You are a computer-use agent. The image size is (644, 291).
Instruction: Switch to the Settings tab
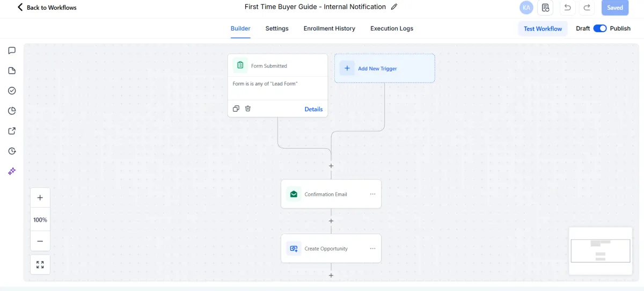pos(277,28)
